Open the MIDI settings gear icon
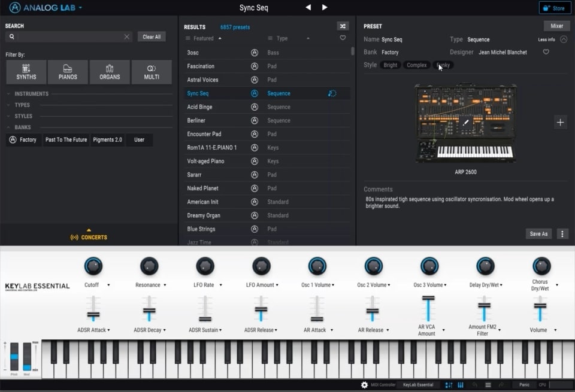575x392 pixels. [x=364, y=385]
